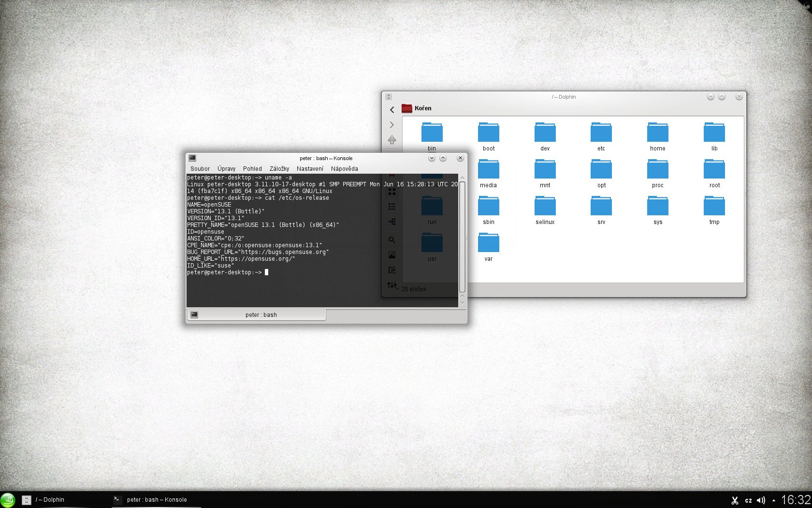Minimize the Dolphin window
Screen dimensions: 812x508
pyautogui.click(x=710, y=97)
